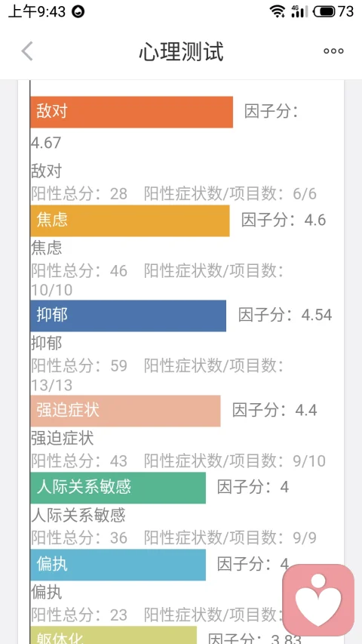
Task: Select the light blue 偏执 bar
Action: (118, 565)
